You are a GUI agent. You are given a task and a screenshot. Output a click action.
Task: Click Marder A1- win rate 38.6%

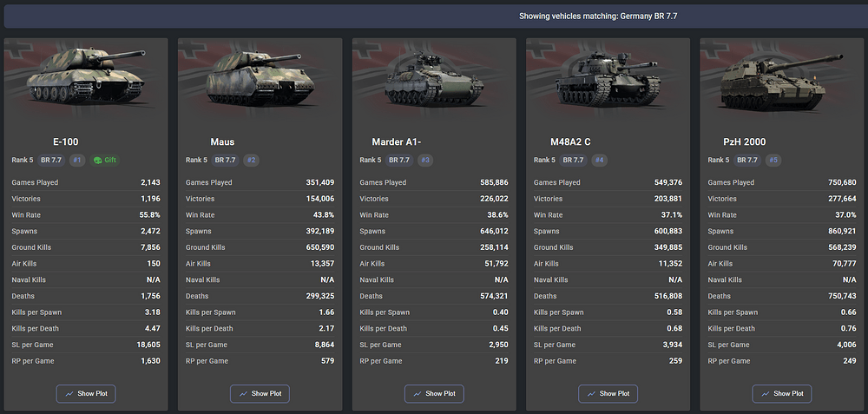pyautogui.click(x=498, y=214)
